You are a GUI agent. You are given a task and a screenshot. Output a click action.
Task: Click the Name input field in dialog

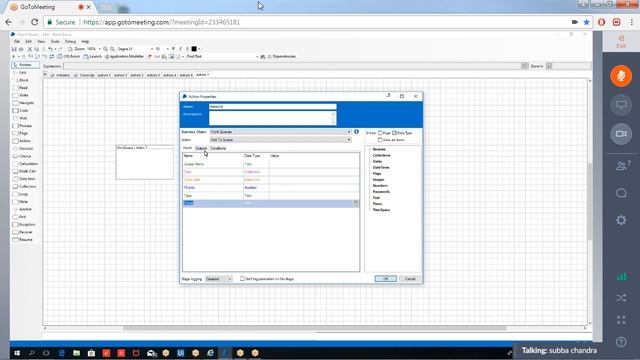pyautogui.click(x=272, y=107)
